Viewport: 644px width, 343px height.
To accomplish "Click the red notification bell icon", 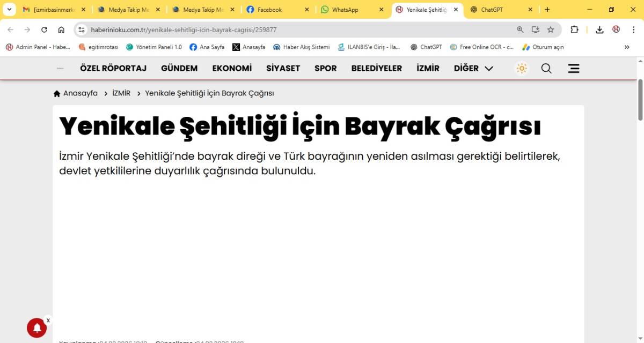I will (x=36, y=327).
